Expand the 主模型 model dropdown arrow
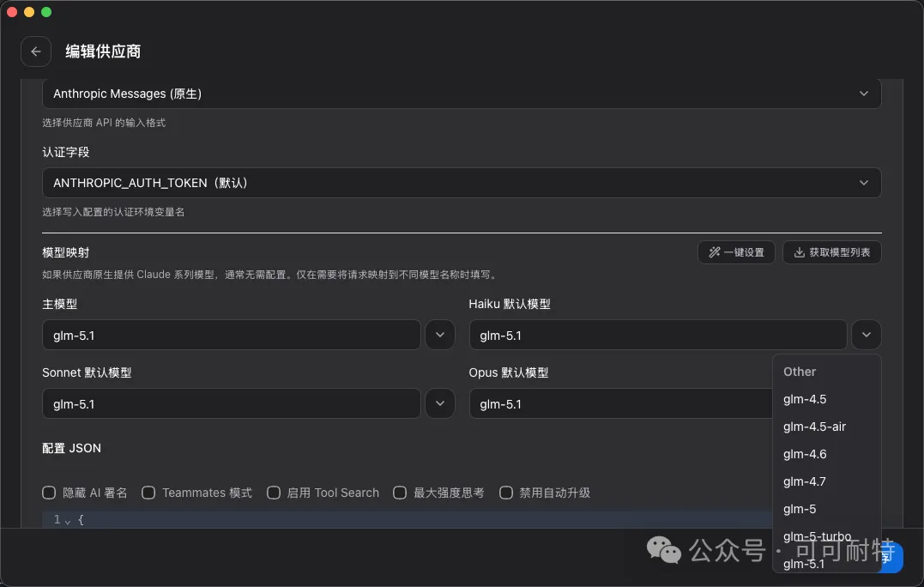The height and width of the screenshot is (587, 924). click(x=439, y=336)
